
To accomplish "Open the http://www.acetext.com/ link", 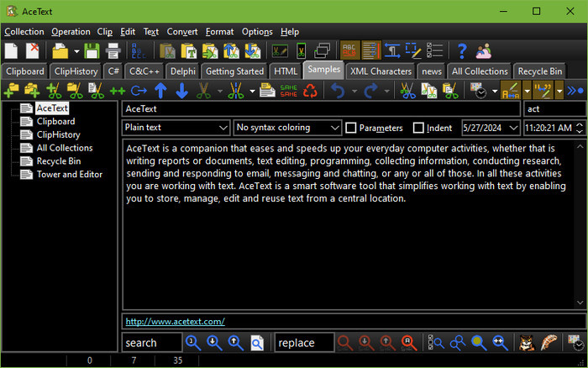I will pyautogui.click(x=175, y=322).
